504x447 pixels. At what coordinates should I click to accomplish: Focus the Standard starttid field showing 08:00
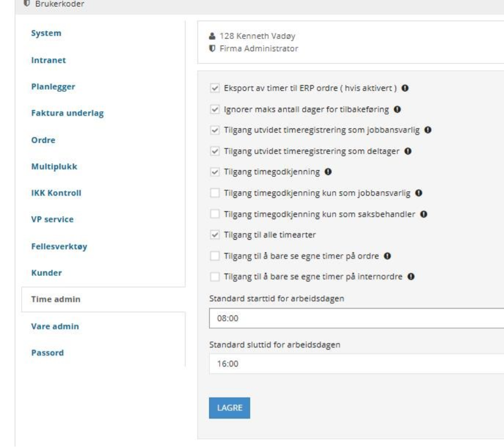[357, 318]
